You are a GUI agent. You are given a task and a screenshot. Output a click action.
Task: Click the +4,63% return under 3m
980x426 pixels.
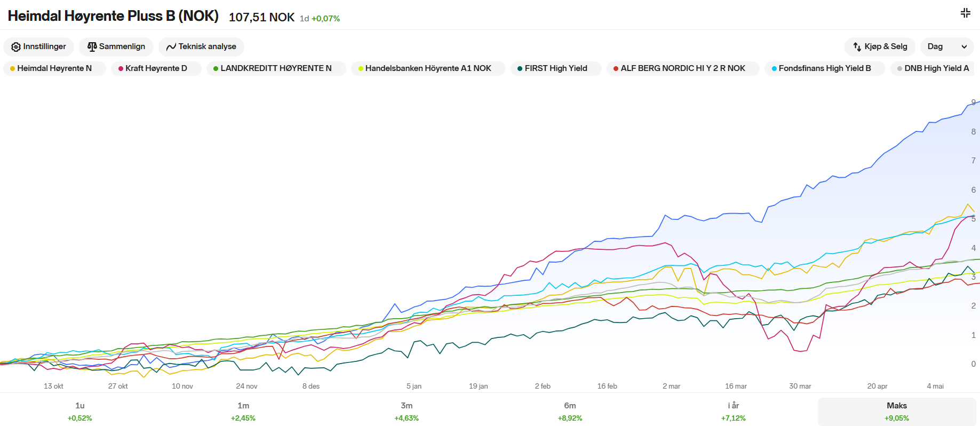coord(407,419)
